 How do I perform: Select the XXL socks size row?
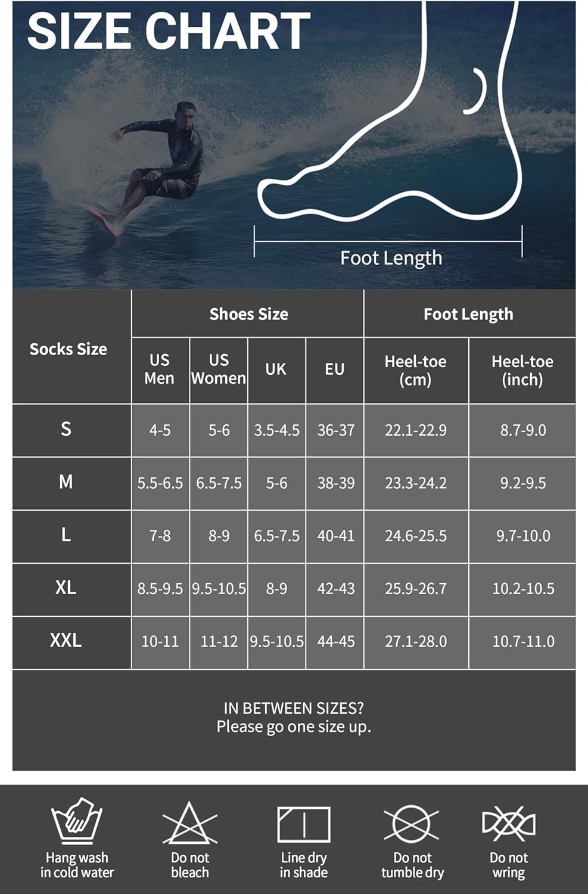coord(66,641)
